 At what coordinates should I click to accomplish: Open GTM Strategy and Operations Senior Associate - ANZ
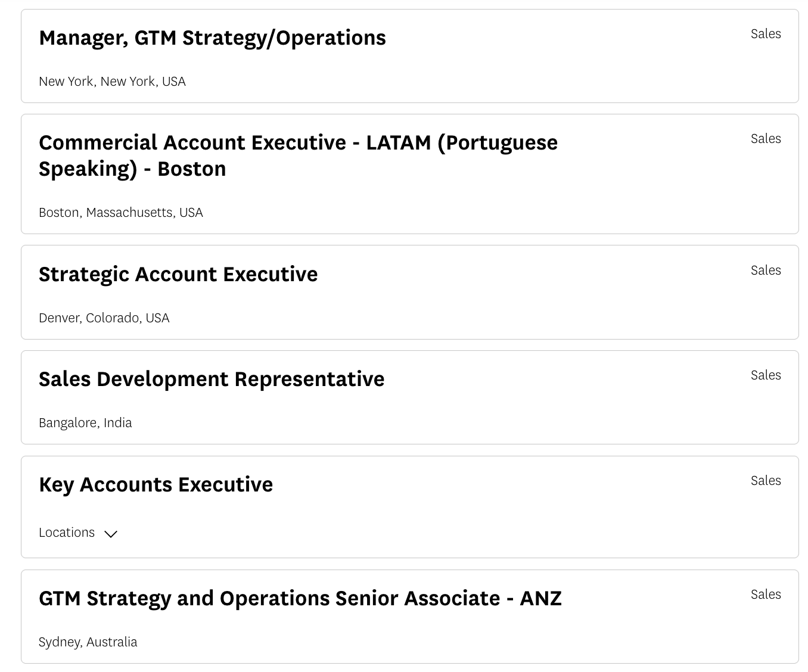[x=300, y=598]
